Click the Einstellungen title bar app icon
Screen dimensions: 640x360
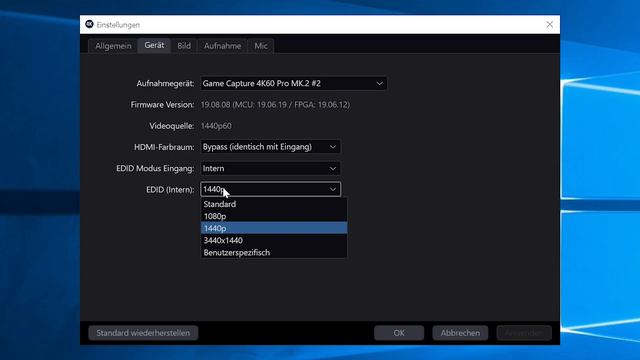click(89, 24)
